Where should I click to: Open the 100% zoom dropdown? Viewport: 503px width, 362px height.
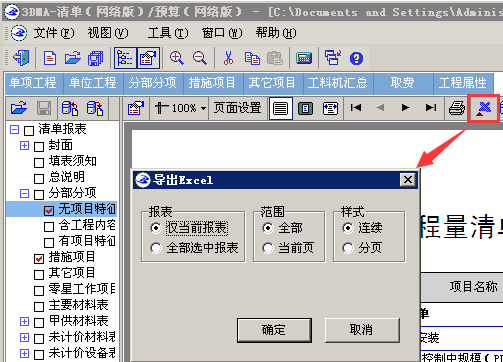pyautogui.click(x=203, y=108)
